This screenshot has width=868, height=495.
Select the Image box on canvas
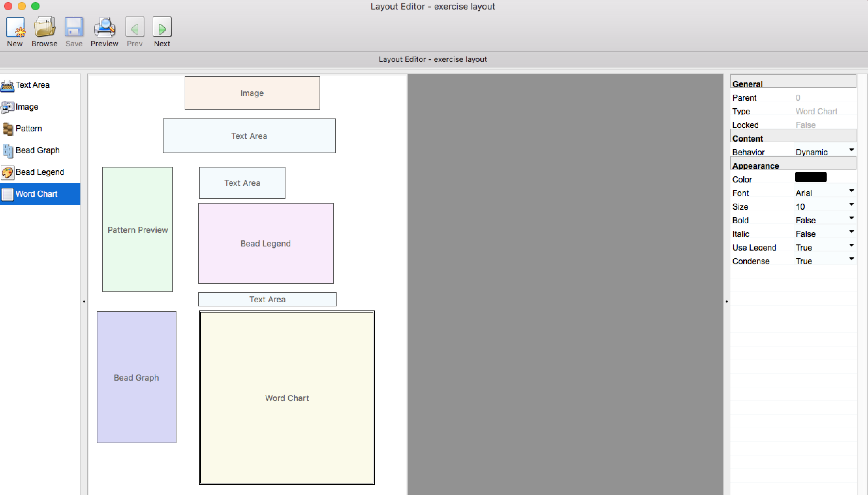pyautogui.click(x=252, y=93)
